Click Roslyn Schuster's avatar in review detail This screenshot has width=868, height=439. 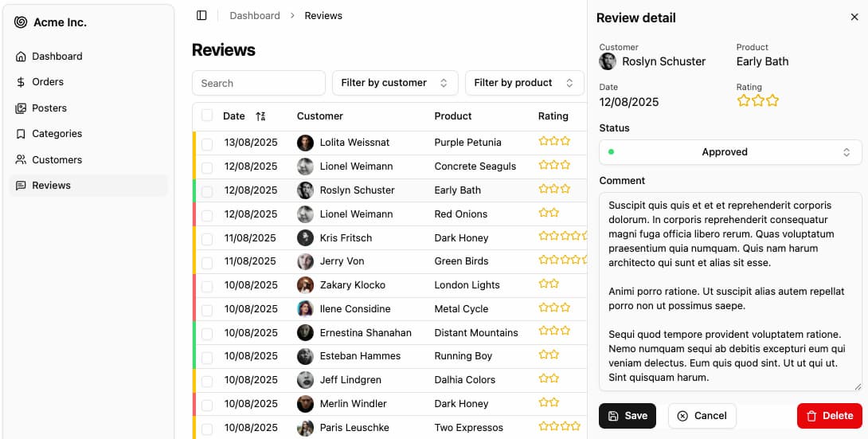(x=608, y=61)
